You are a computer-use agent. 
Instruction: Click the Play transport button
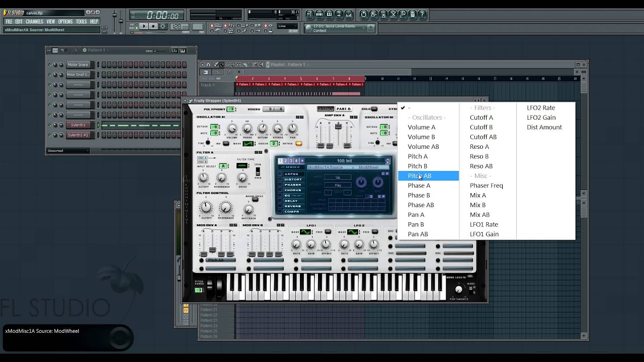point(143,26)
